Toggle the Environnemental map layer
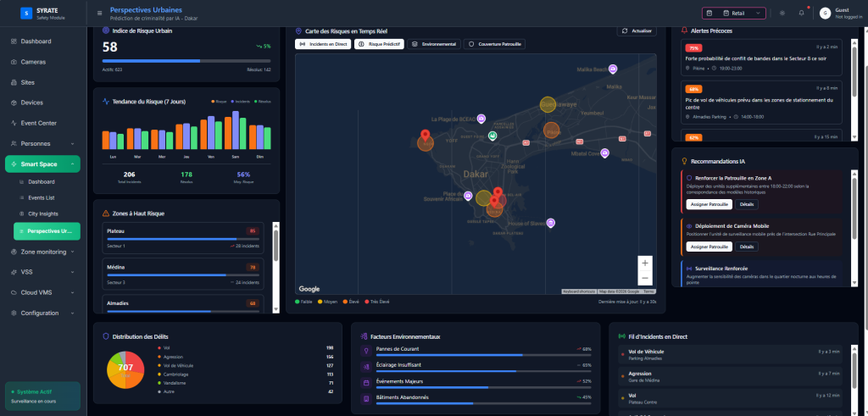Screen dimensions: 868x416 click(x=432, y=43)
